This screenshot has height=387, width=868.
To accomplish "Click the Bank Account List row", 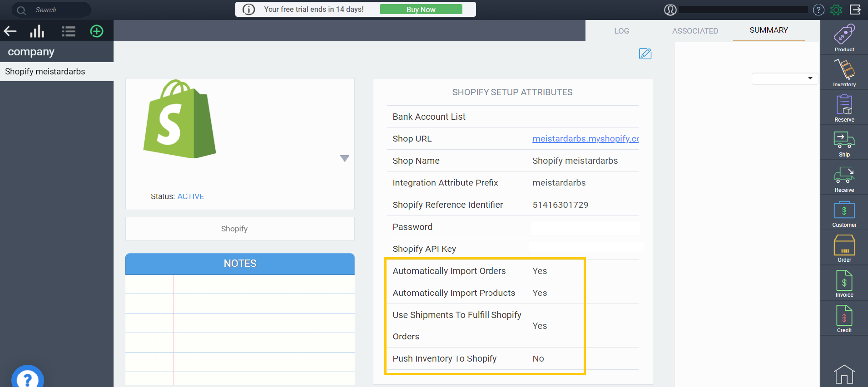I will (x=512, y=117).
